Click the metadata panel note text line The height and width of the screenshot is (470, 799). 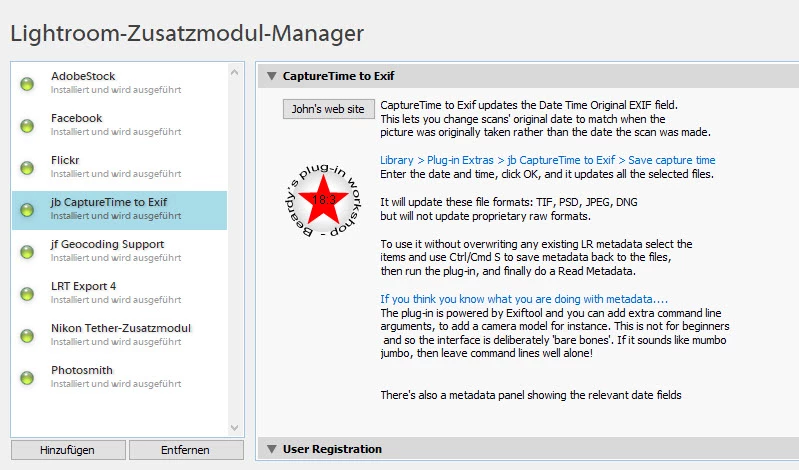click(x=531, y=395)
